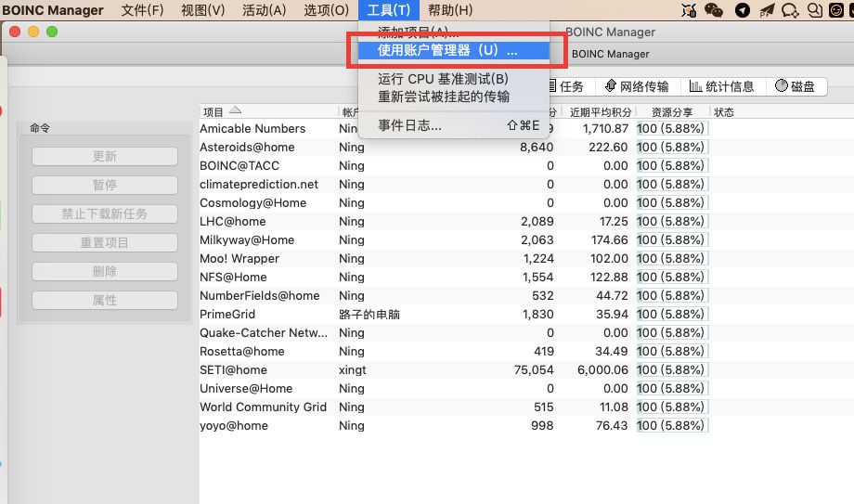Click the 更新 command button
This screenshot has width=854, height=504.
(x=105, y=156)
